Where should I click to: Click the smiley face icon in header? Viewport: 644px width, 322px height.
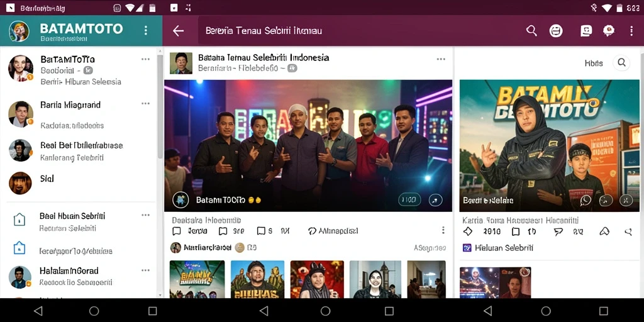pyautogui.click(x=556, y=31)
